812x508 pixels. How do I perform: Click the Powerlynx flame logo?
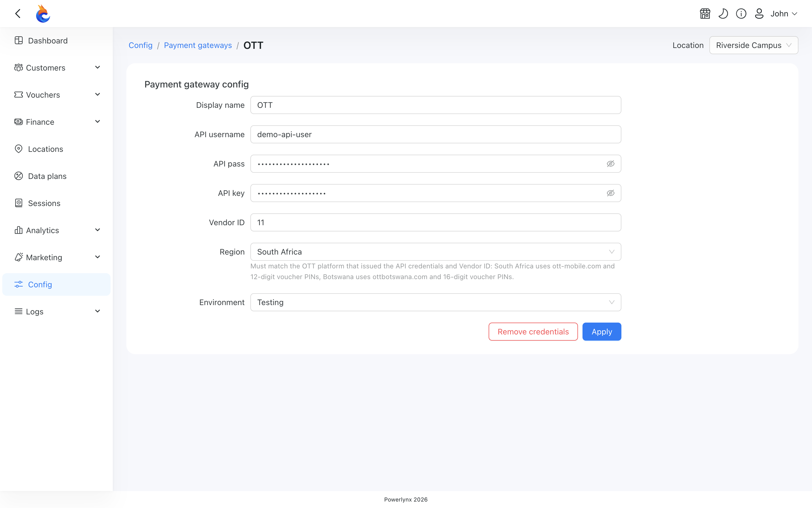(x=43, y=14)
